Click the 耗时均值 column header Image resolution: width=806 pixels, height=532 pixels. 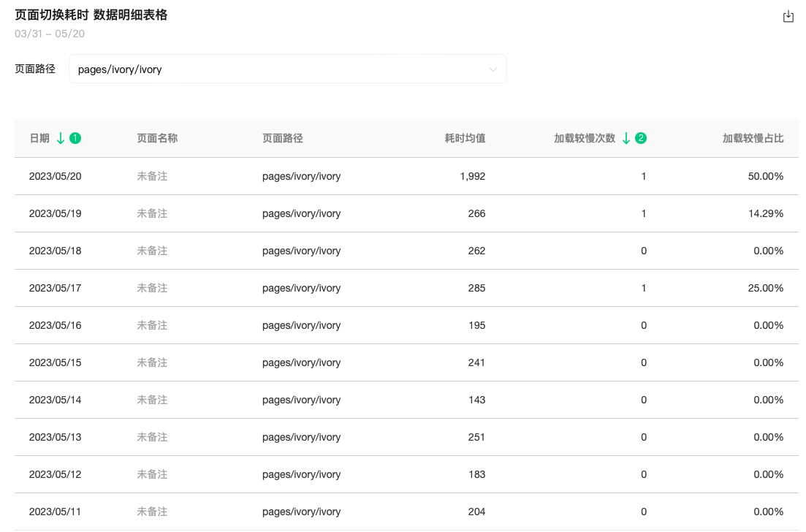(x=465, y=138)
